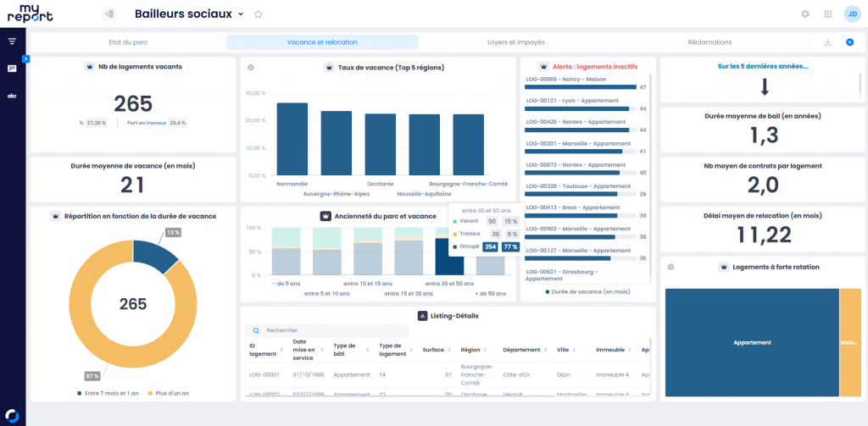
Task: Open the Réclamations tab
Action: tap(709, 42)
